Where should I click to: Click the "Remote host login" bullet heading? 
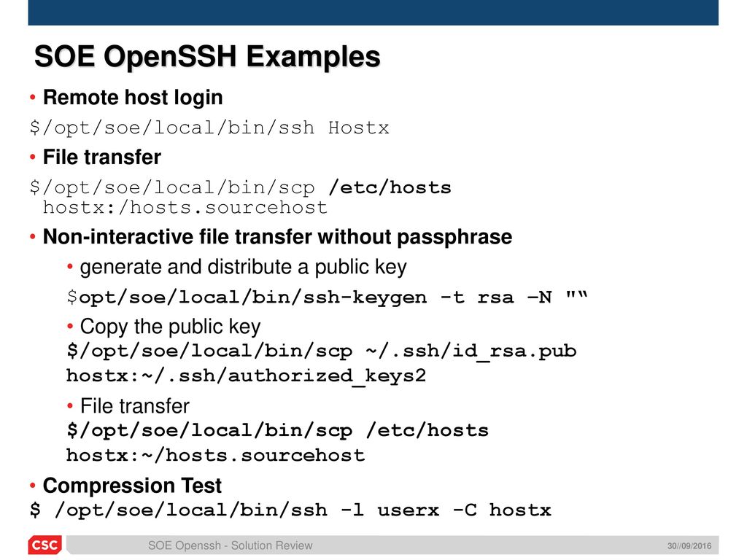[x=133, y=97]
